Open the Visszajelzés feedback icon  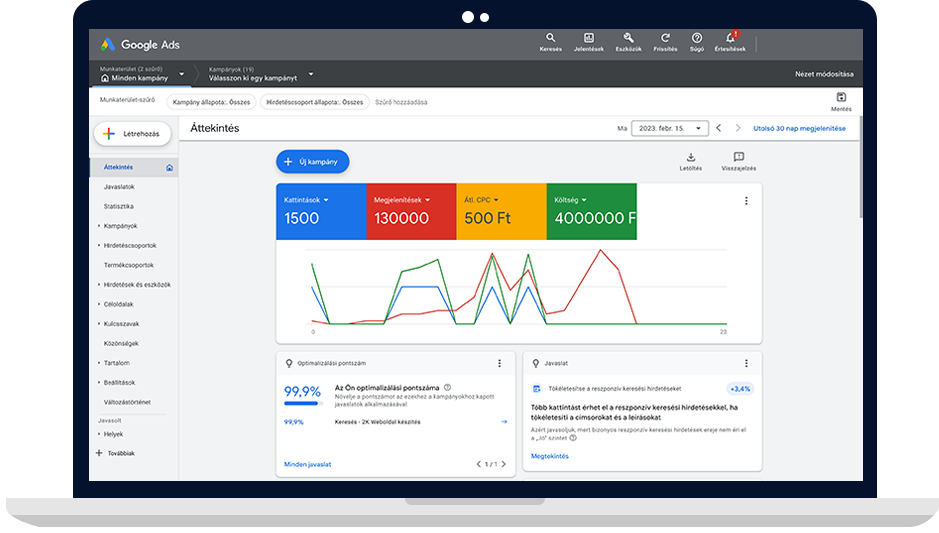point(738,158)
